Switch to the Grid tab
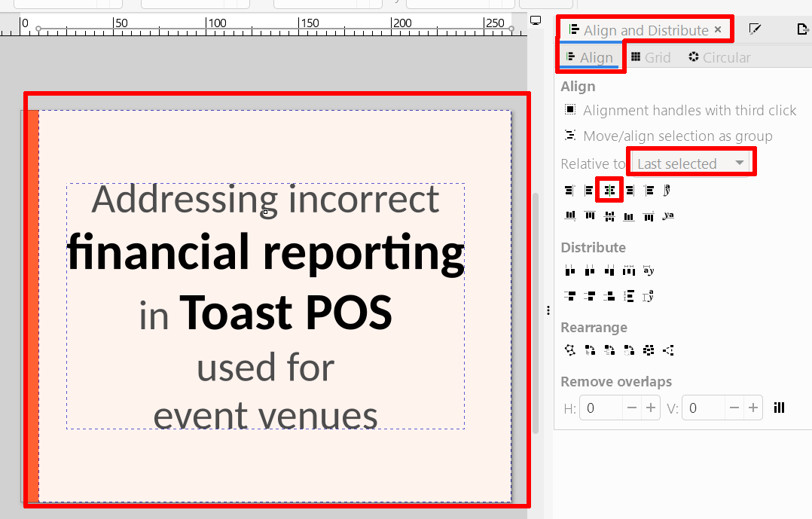The width and height of the screenshot is (812, 519). (650, 57)
